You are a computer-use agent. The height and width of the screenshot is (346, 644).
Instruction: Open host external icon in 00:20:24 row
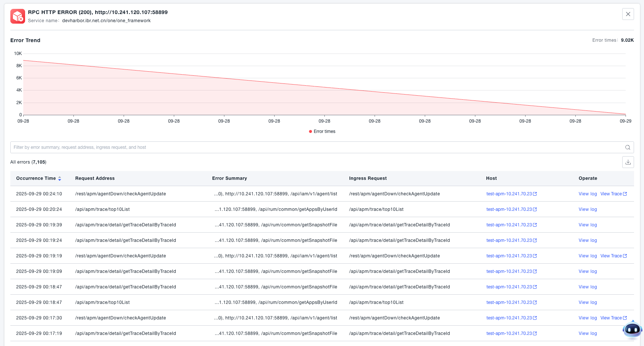pyautogui.click(x=535, y=209)
